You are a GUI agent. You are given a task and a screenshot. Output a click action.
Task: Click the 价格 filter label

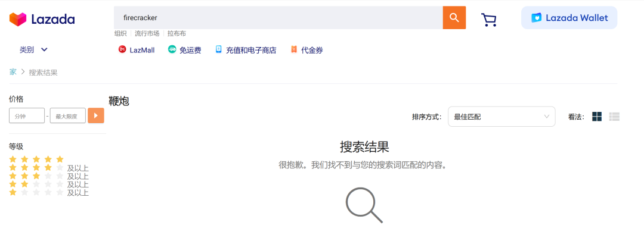click(x=16, y=99)
